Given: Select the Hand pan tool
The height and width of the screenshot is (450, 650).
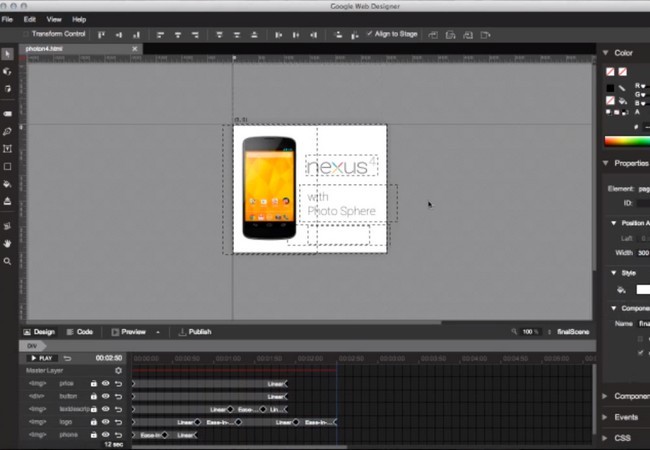Looking at the screenshot, I should coord(7,244).
